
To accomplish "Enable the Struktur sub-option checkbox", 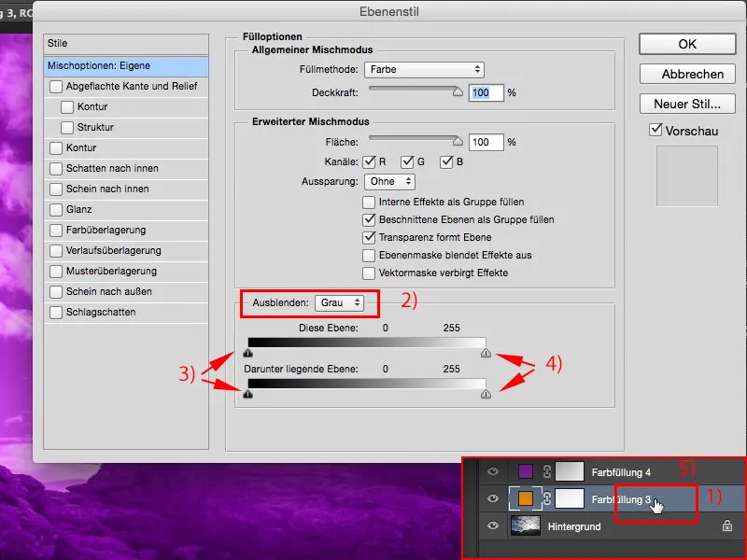I will pyautogui.click(x=67, y=127).
